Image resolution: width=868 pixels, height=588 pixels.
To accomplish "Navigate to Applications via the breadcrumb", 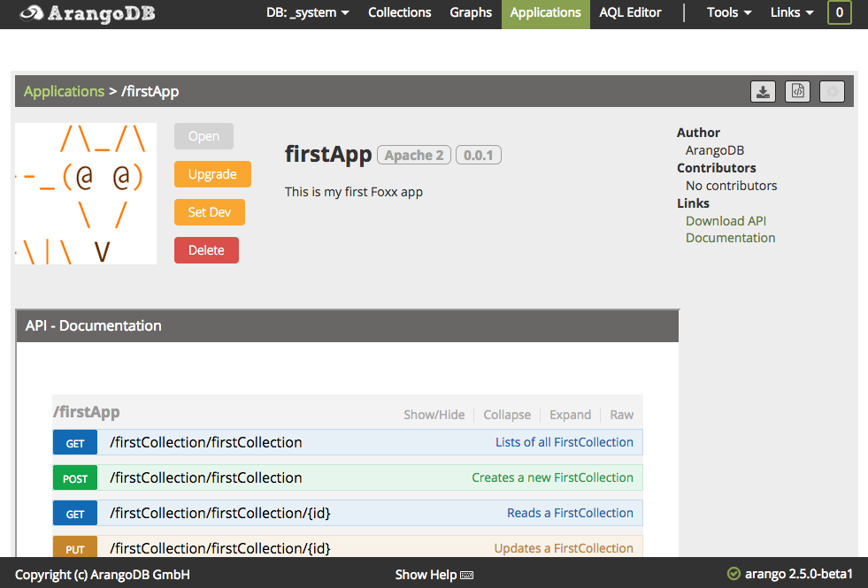I will [x=64, y=91].
